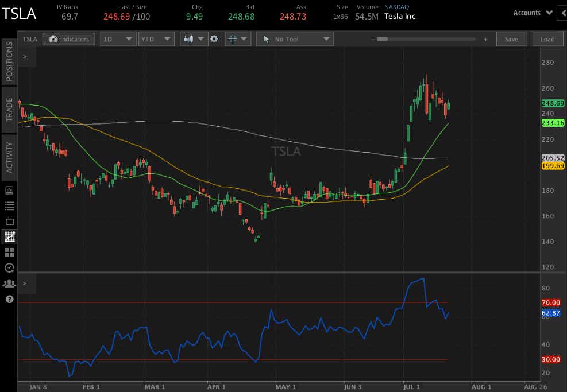Expand the RSI indicator pane arrow
The height and width of the screenshot is (392, 567).
click(25, 284)
